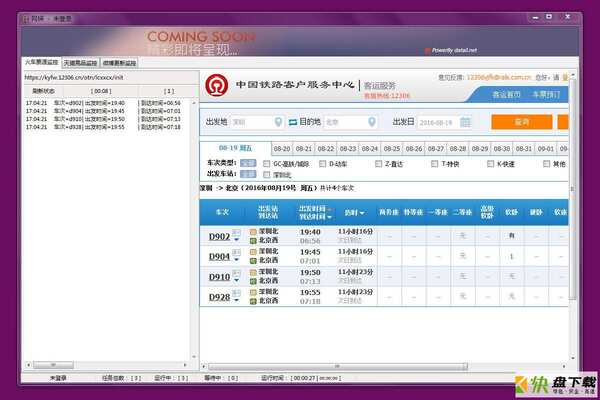Expand the stop list arrow under D904
The image size is (600, 400).
point(236,260)
